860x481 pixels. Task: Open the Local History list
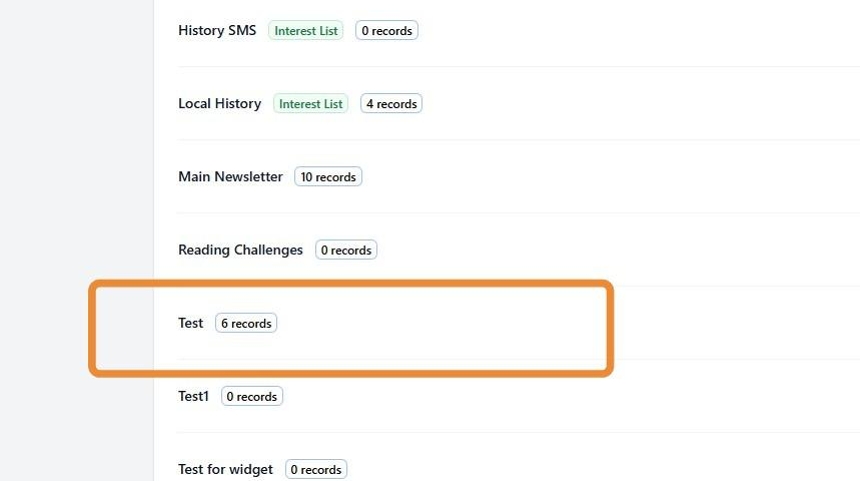point(219,104)
